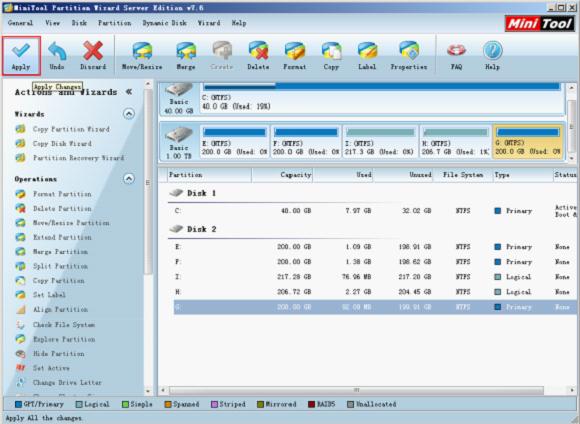Select the G: partition block in disk map
Image resolution: width=580 pixels, height=424 pixels.
pos(528,142)
